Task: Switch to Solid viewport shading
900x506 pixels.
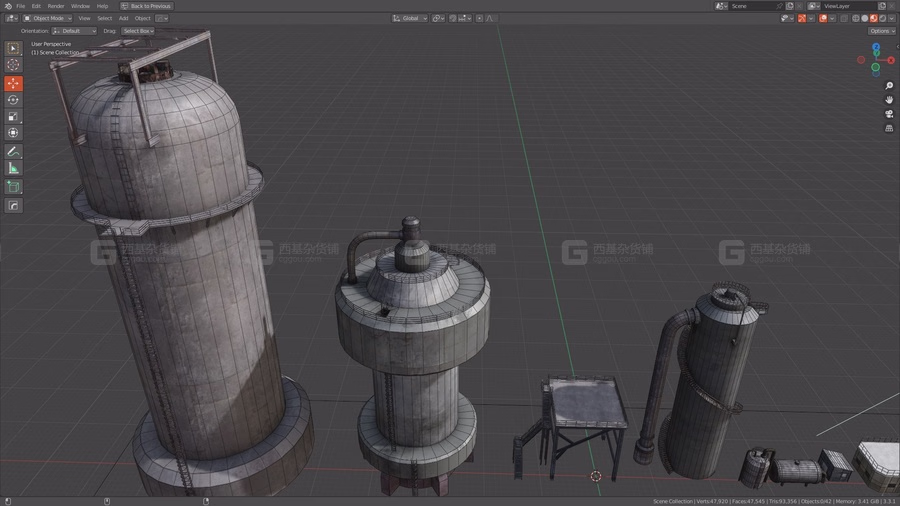Action: pyautogui.click(x=865, y=18)
